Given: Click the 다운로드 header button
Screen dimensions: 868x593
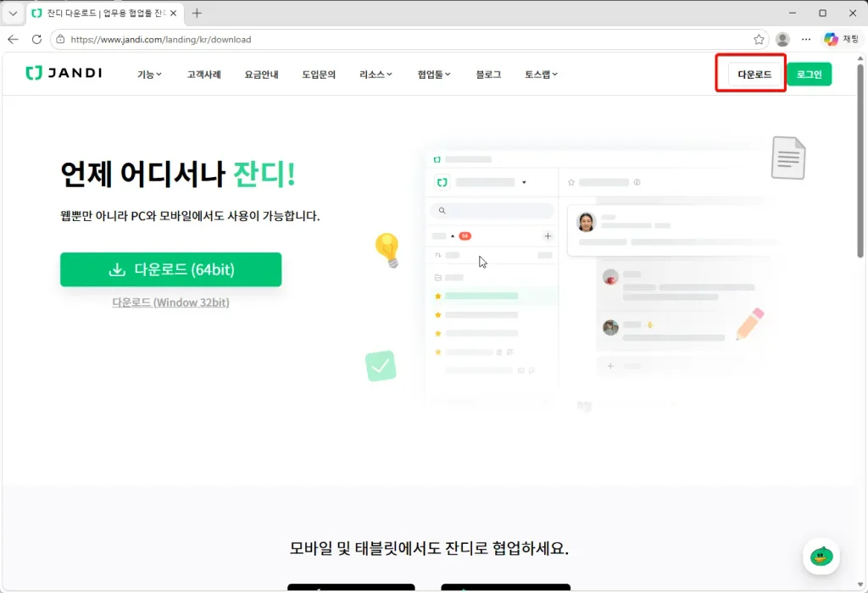Looking at the screenshot, I should tap(754, 75).
